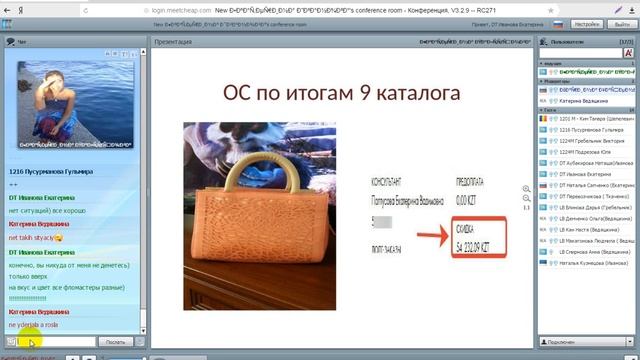Focus the chat message input field

[57, 342]
